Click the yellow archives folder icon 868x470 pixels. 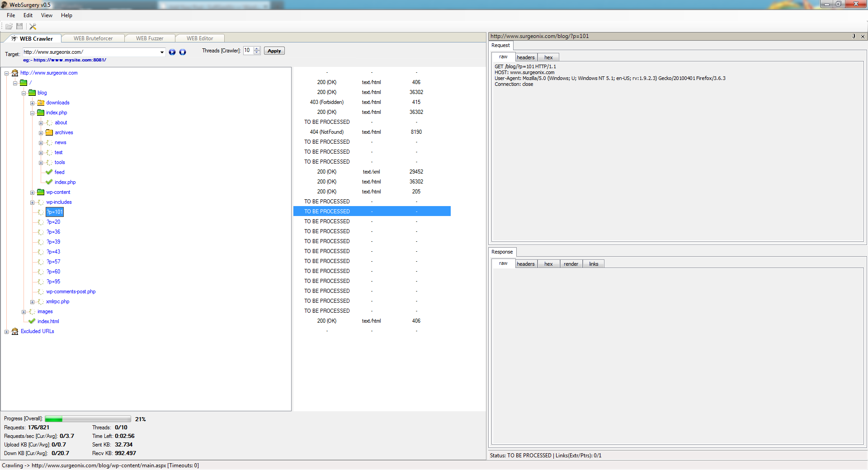[x=49, y=132]
